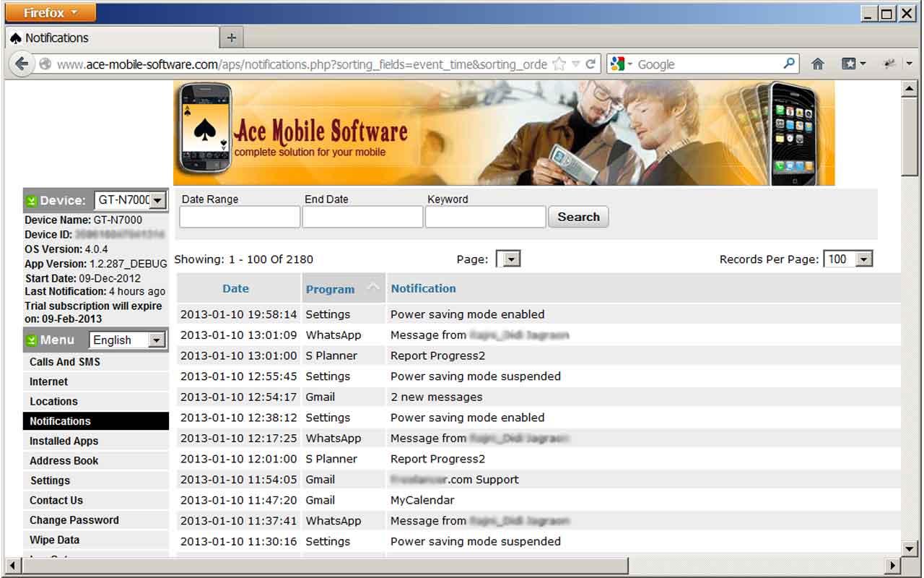924x578 pixels.
Task: Click the date 2013-01-10 19:58:14
Action: (x=238, y=314)
